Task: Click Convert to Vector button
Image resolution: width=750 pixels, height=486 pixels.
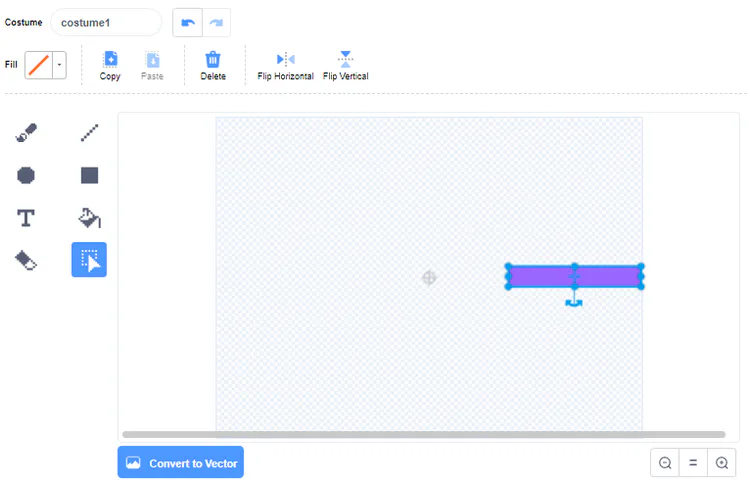Action: coord(181,463)
